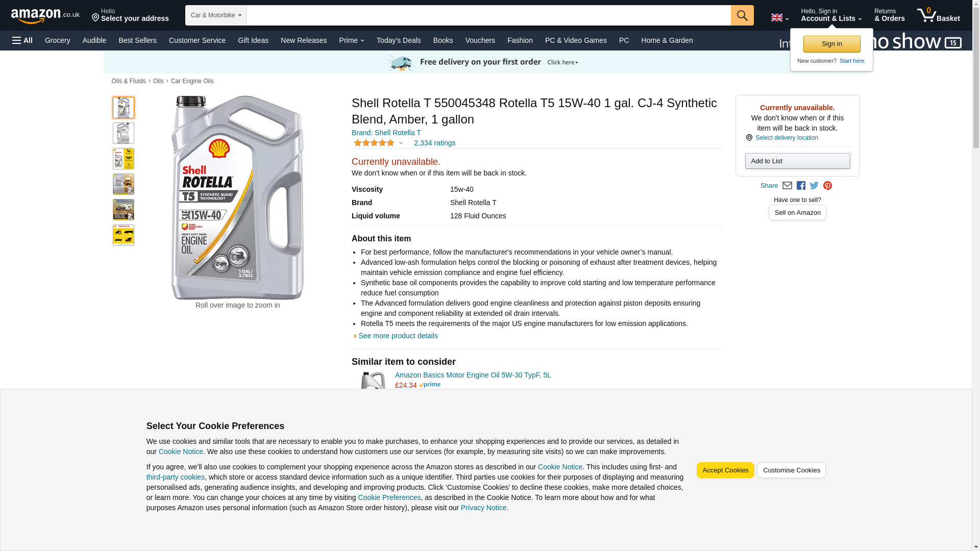Click the search magnifier button

(x=742, y=15)
